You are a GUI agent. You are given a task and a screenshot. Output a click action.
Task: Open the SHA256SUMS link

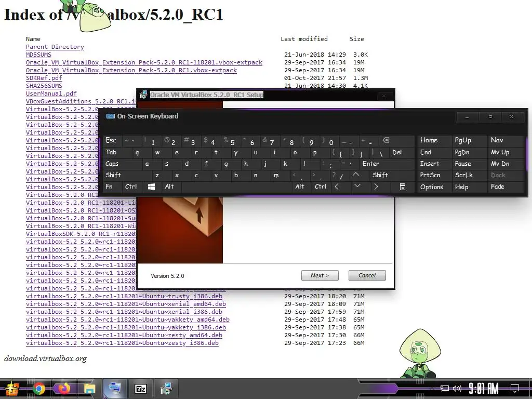pyautogui.click(x=44, y=86)
